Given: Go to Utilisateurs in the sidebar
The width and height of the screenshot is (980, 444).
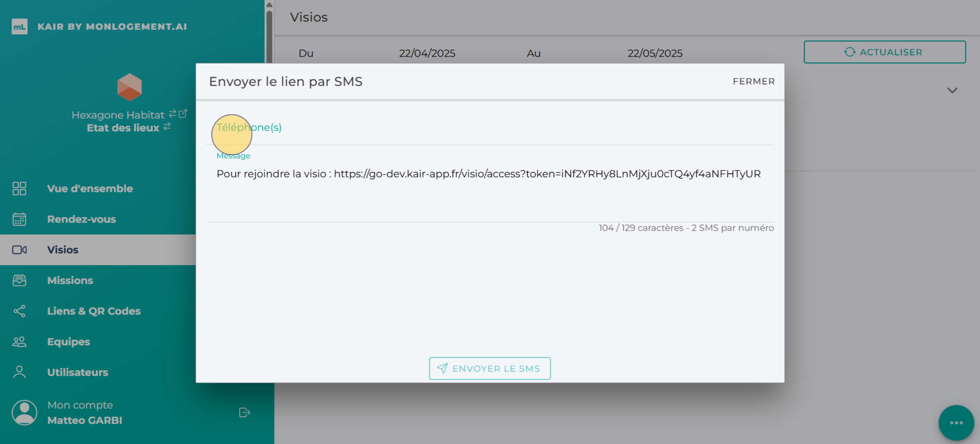Looking at the screenshot, I should click(x=78, y=372).
